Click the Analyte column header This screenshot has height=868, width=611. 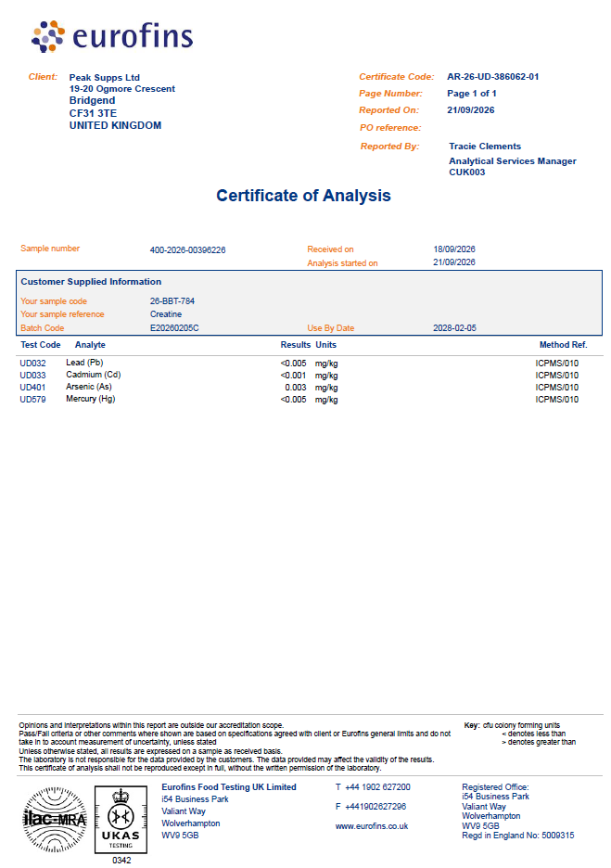pos(90,345)
